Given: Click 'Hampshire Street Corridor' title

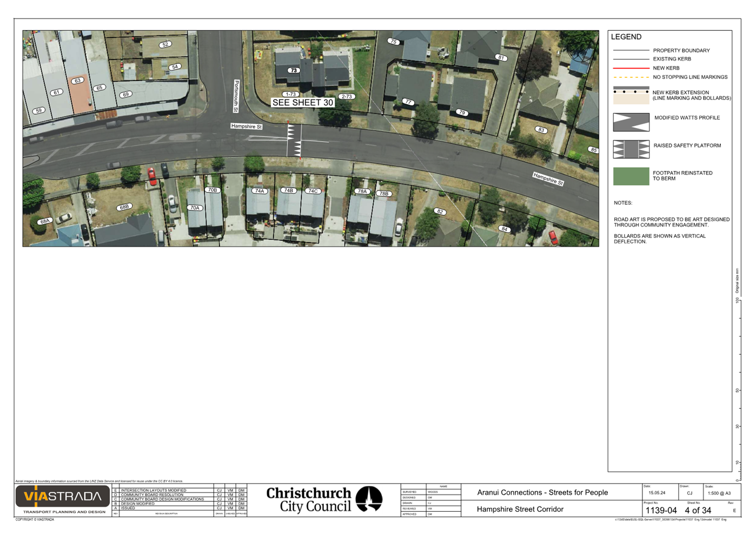Looking at the screenshot, I should tap(520, 509).
